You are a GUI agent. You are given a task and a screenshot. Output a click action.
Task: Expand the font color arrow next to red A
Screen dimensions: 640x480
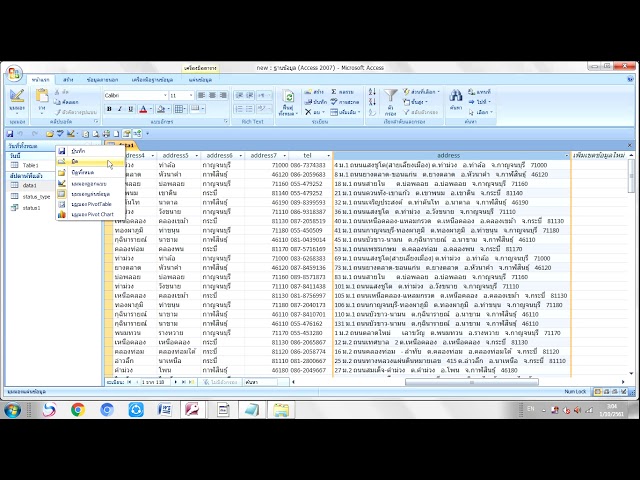(x=151, y=109)
